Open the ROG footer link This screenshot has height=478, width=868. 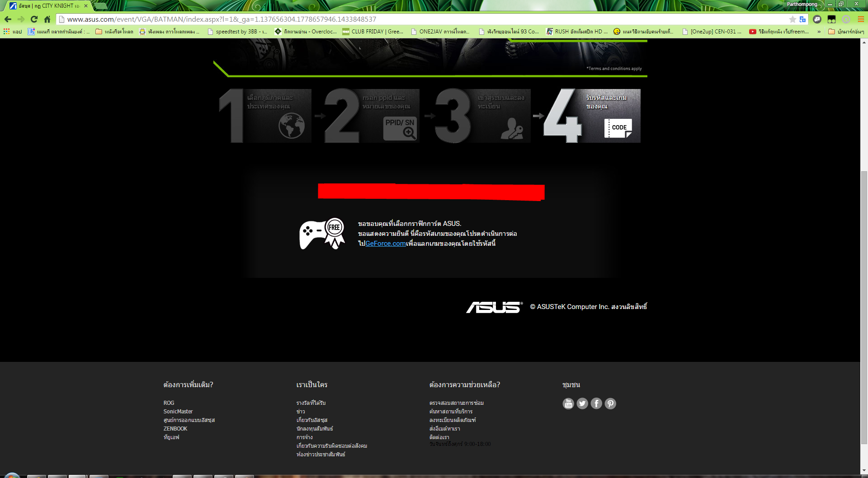(x=169, y=403)
